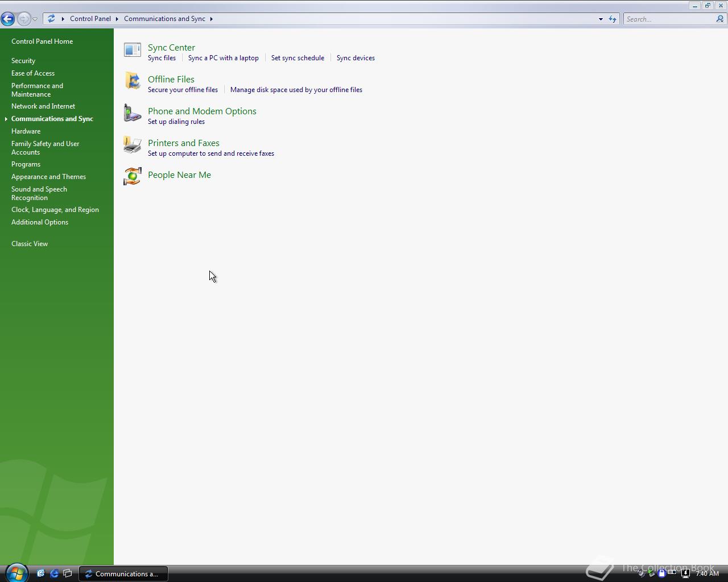Click the Phone and Modem Options icon
Viewport: 728px width, 582px height.
[133, 113]
